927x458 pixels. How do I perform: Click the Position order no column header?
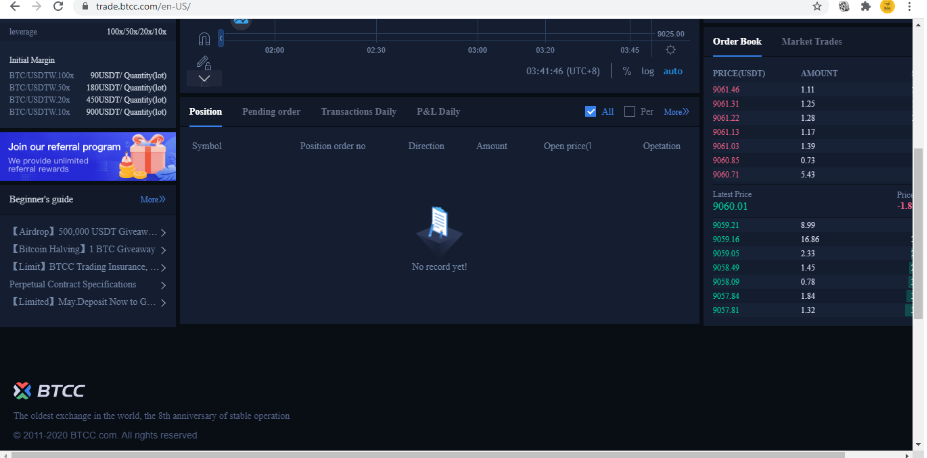[332, 146]
